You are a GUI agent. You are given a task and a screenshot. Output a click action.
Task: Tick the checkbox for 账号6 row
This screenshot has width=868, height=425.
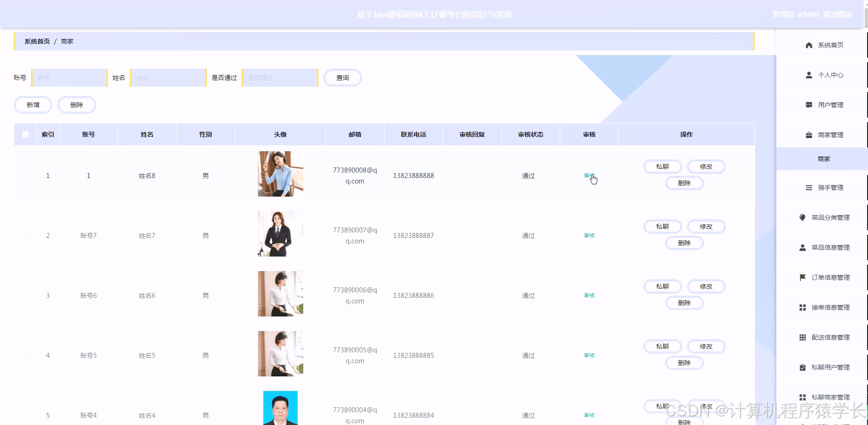click(x=25, y=295)
